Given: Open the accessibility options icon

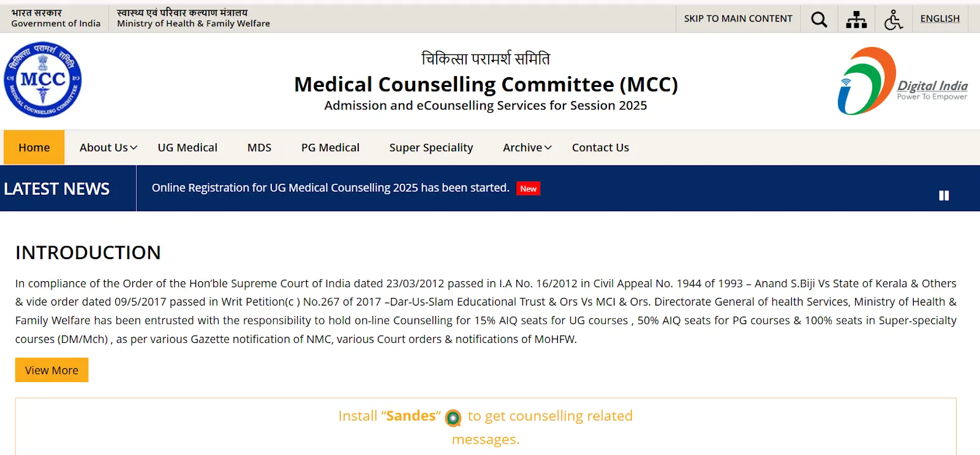Looking at the screenshot, I should (893, 19).
